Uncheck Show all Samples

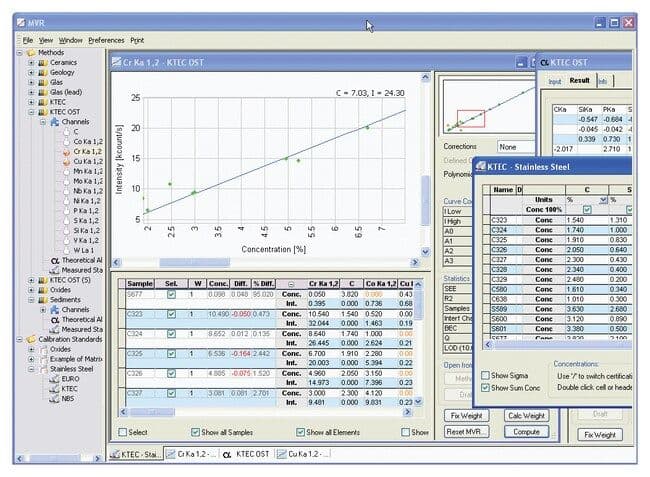(195, 432)
